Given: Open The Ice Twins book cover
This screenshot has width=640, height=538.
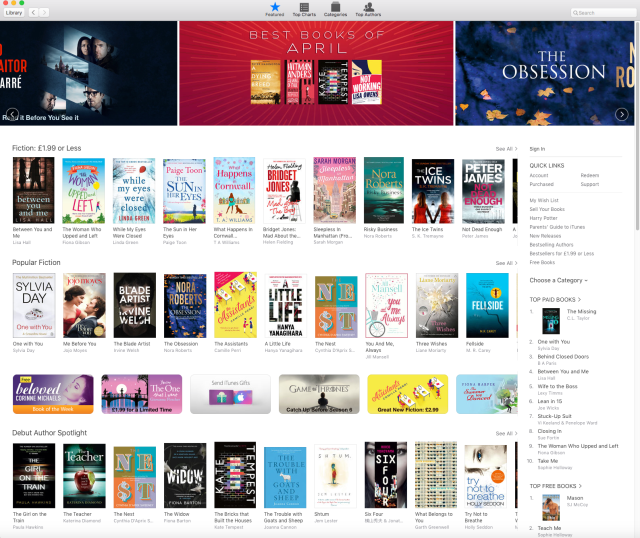Looking at the screenshot, I should click(x=433, y=191).
